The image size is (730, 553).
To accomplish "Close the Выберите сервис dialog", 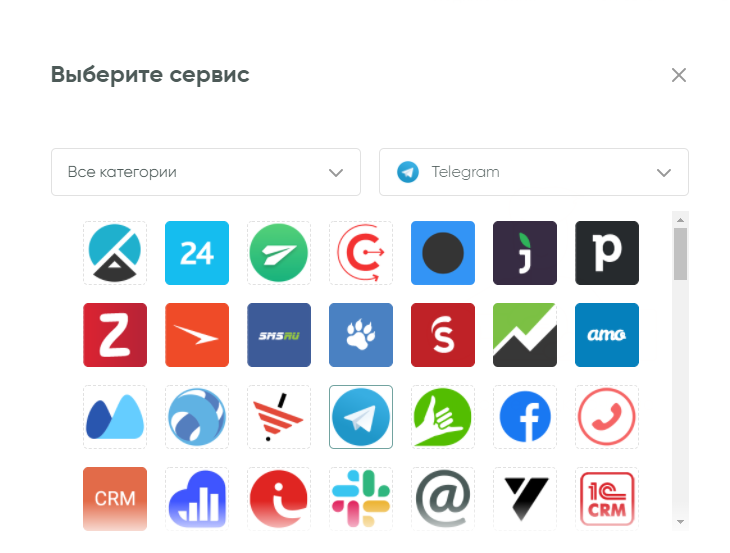I will click(679, 75).
